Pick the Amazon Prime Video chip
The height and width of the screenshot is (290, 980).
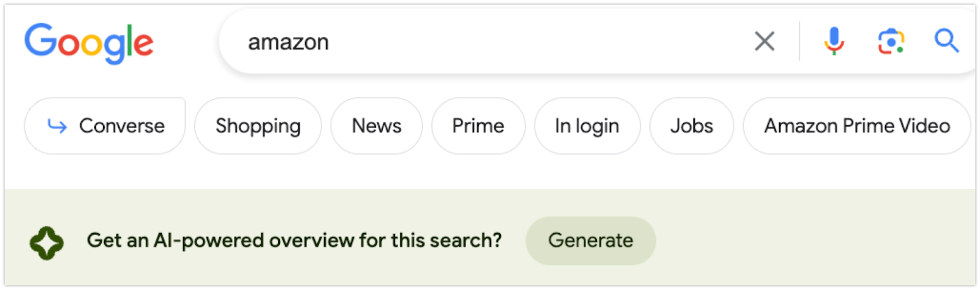point(857,126)
